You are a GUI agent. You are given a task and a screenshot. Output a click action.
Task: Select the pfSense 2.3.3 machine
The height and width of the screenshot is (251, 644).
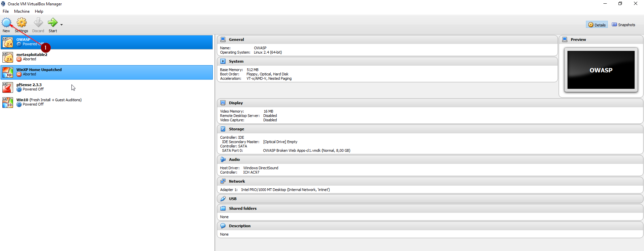pyautogui.click(x=107, y=87)
